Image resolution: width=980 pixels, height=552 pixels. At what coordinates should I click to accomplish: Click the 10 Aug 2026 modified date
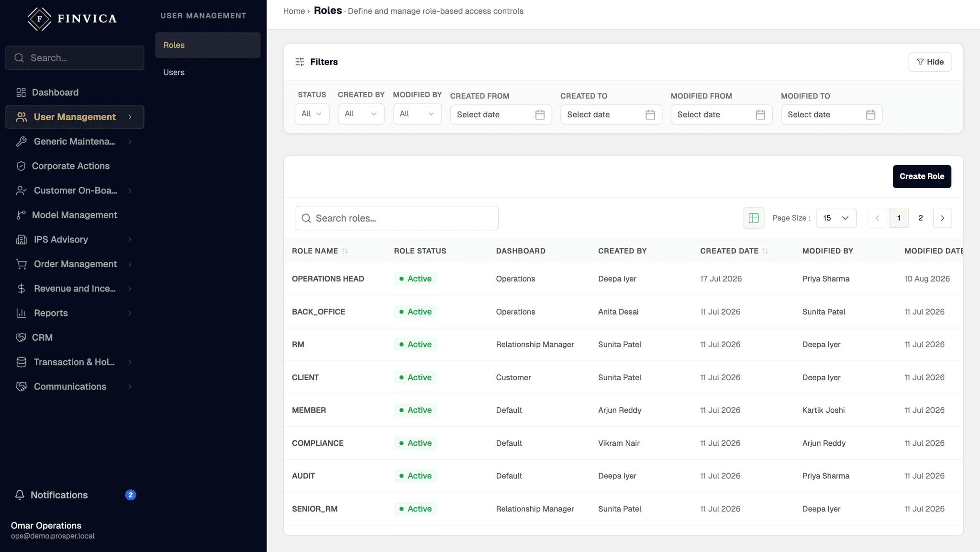pos(927,279)
